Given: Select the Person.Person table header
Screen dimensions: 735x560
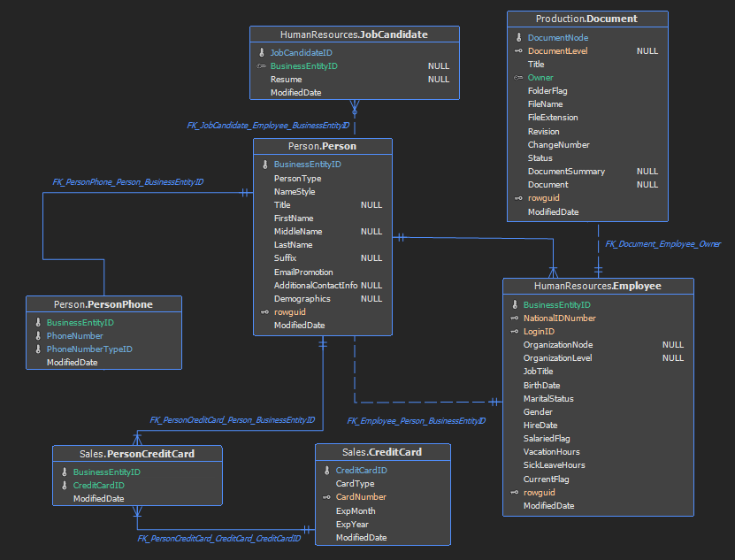Looking at the screenshot, I should (323, 146).
